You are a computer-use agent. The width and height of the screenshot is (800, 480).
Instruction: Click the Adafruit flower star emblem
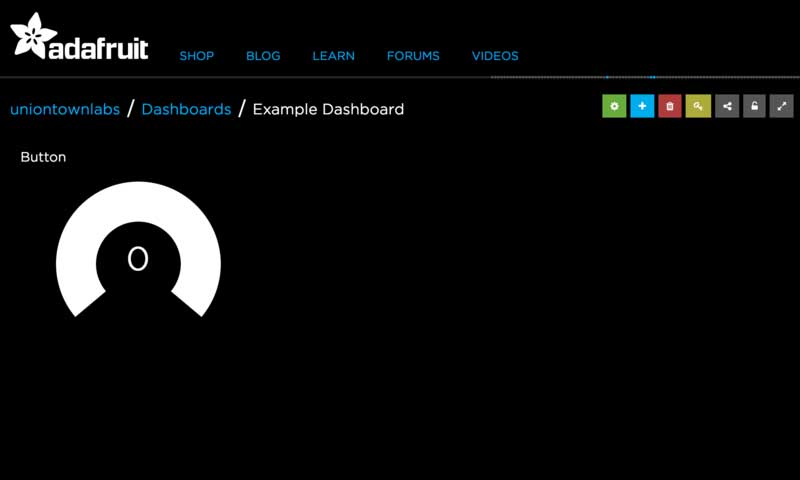30,36
